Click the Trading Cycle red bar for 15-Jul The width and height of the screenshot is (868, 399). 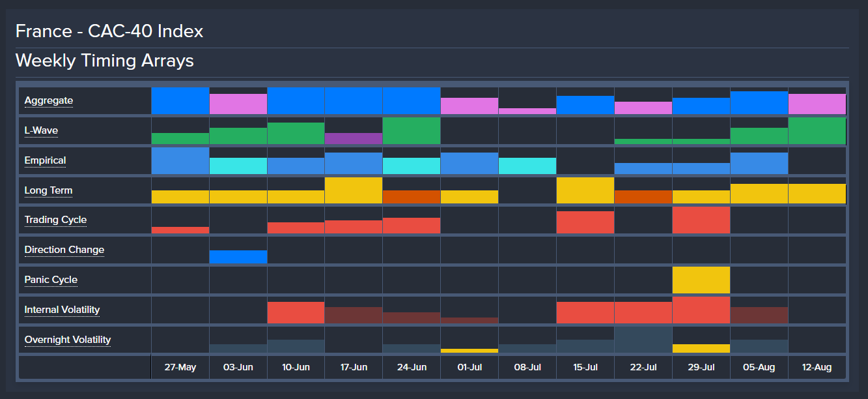click(x=585, y=222)
